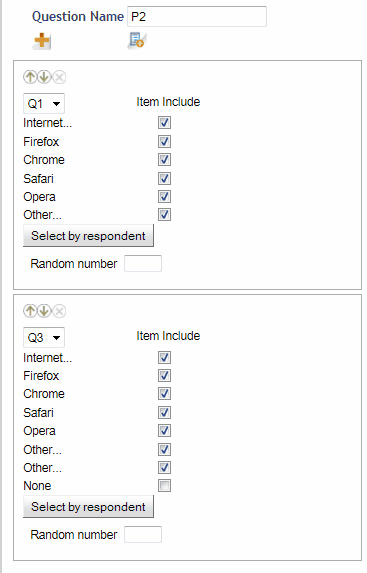Open the Q1 question dropdown

coord(44,104)
